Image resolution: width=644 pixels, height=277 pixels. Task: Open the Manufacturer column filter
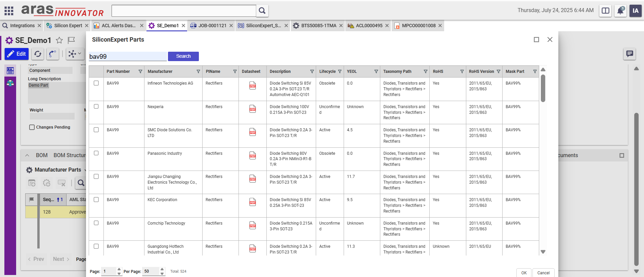(198, 72)
